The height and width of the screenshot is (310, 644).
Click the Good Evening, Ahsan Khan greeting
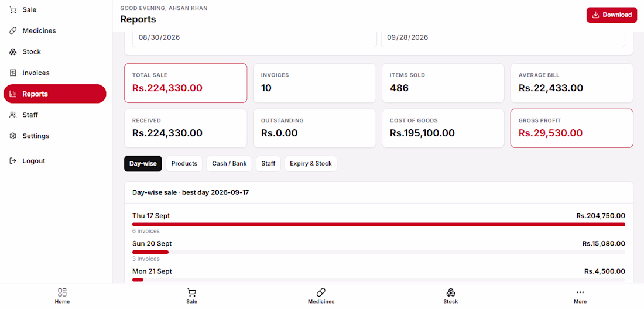click(x=164, y=8)
